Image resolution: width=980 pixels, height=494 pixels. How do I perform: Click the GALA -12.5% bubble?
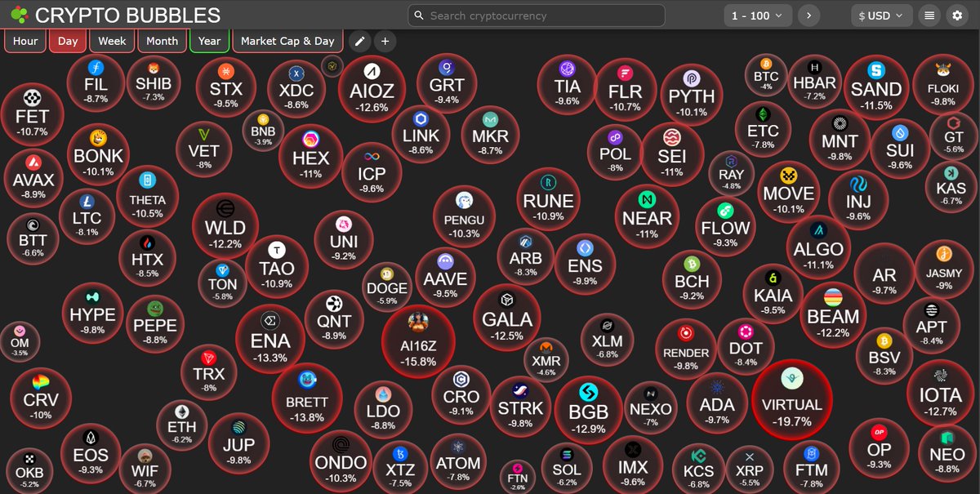coord(507,318)
